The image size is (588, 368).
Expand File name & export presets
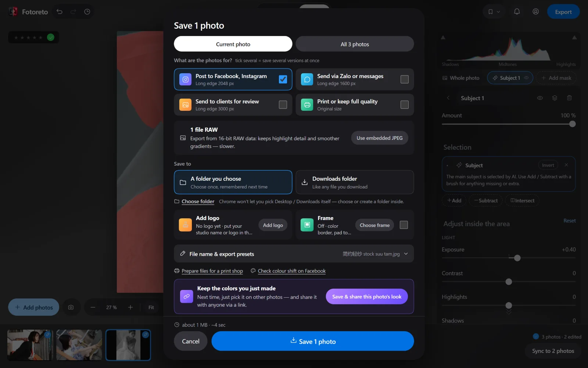point(294,254)
